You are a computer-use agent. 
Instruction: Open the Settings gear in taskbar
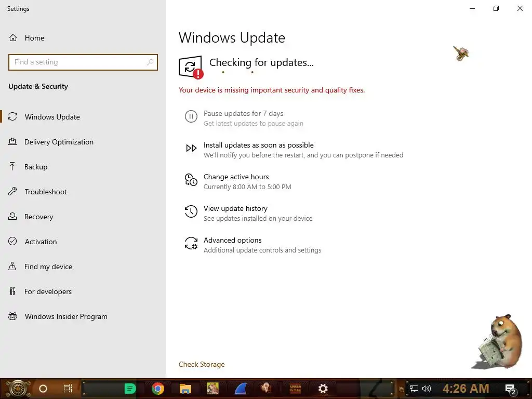(x=323, y=389)
